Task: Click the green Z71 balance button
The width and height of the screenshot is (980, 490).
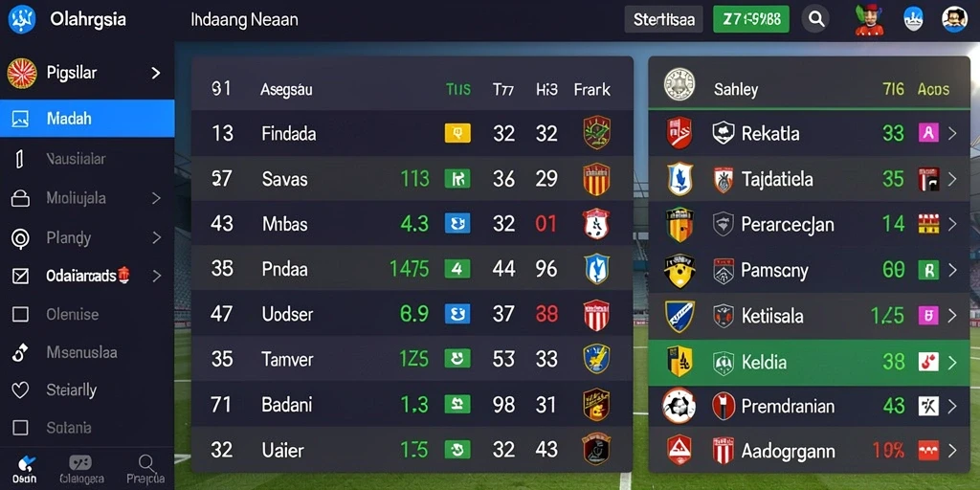Action: (x=751, y=19)
